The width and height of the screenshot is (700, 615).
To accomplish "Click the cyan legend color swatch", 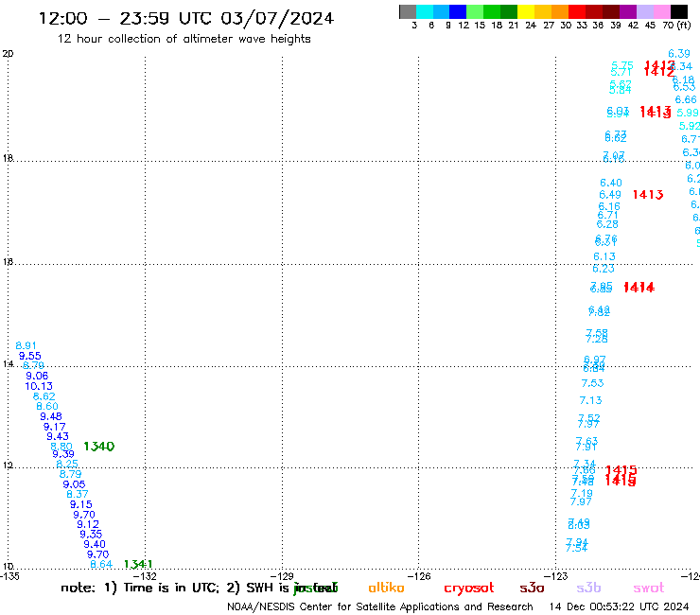I will pyautogui.click(x=425, y=12).
